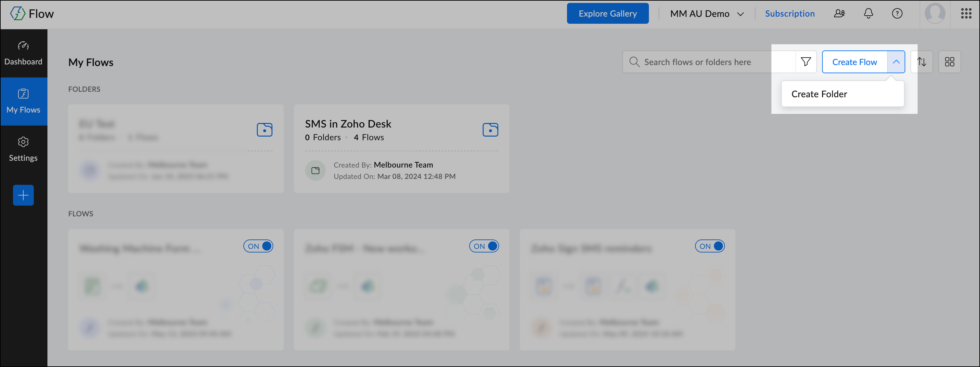The height and width of the screenshot is (367, 980).
Task: Toggle ON switch of the third flow card
Action: click(710, 246)
